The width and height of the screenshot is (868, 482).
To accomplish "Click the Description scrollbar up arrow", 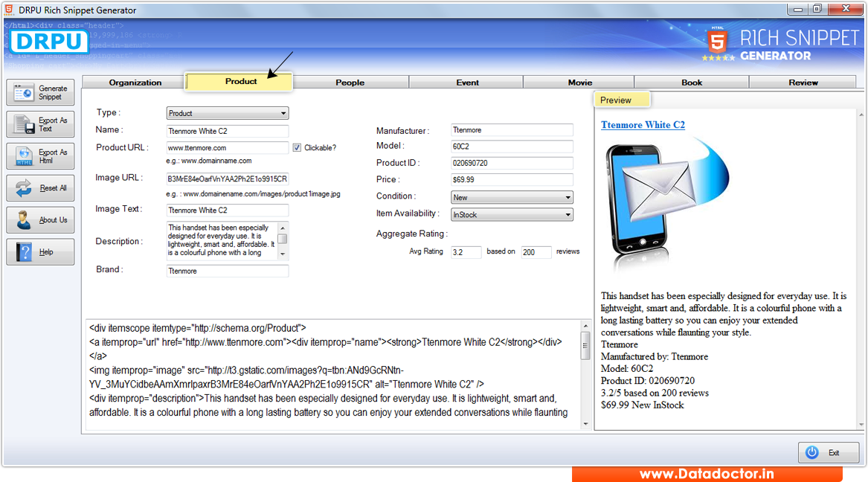I will tap(283, 228).
